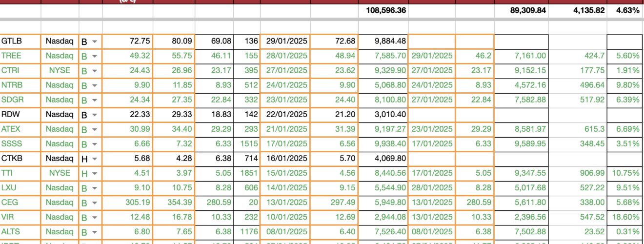This screenshot has height=244, width=644.
Task: Select the VIR ticker cell
Action: 20,217
